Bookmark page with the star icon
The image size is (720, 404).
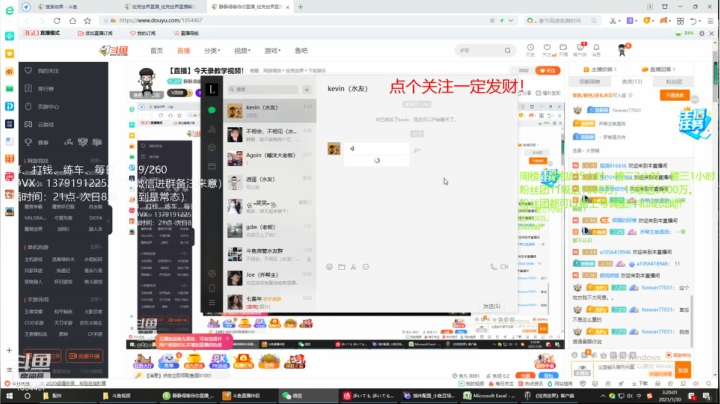pyautogui.click(x=88, y=21)
